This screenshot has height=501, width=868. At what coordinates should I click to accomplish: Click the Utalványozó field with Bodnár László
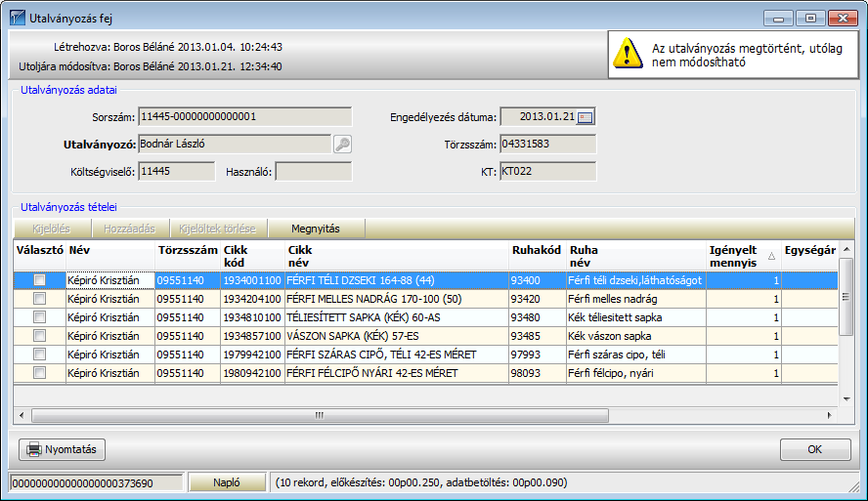235,144
